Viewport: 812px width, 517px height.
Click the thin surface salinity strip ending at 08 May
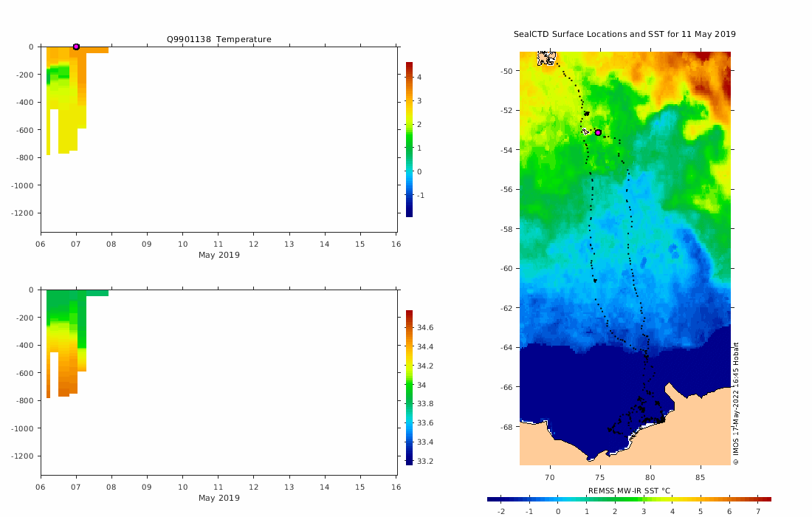coord(97,293)
